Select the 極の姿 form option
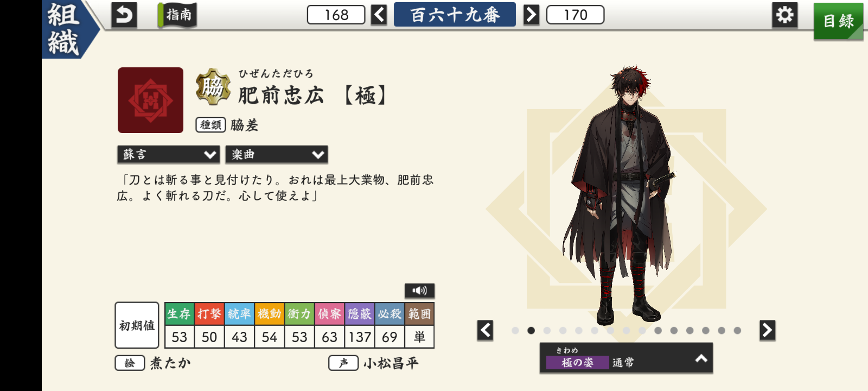Image resolution: width=868 pixels, height=391 pixels. pyautogui.click(x=577, y=362)
